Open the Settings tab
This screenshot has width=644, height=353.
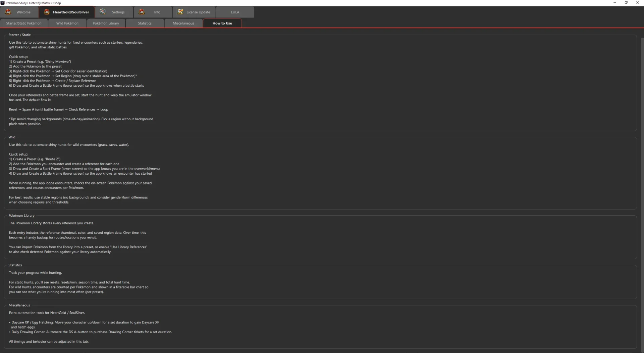pyautogui.click(x=114, y=12)
